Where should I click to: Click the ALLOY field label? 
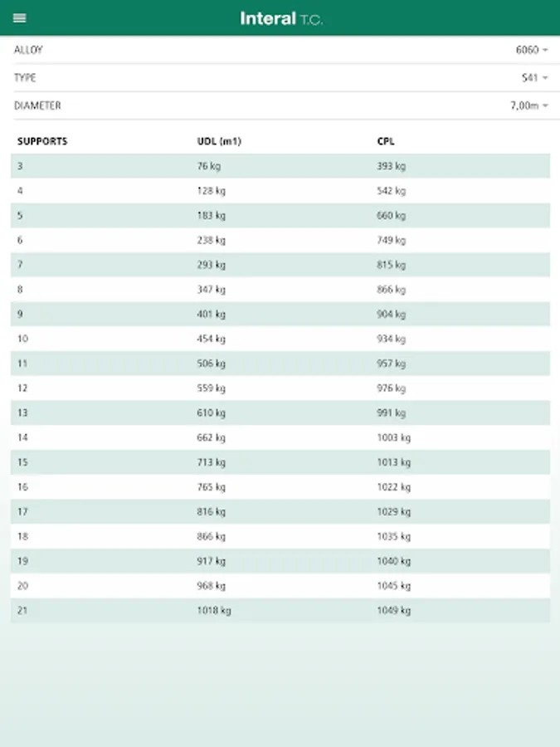point(29,50)
